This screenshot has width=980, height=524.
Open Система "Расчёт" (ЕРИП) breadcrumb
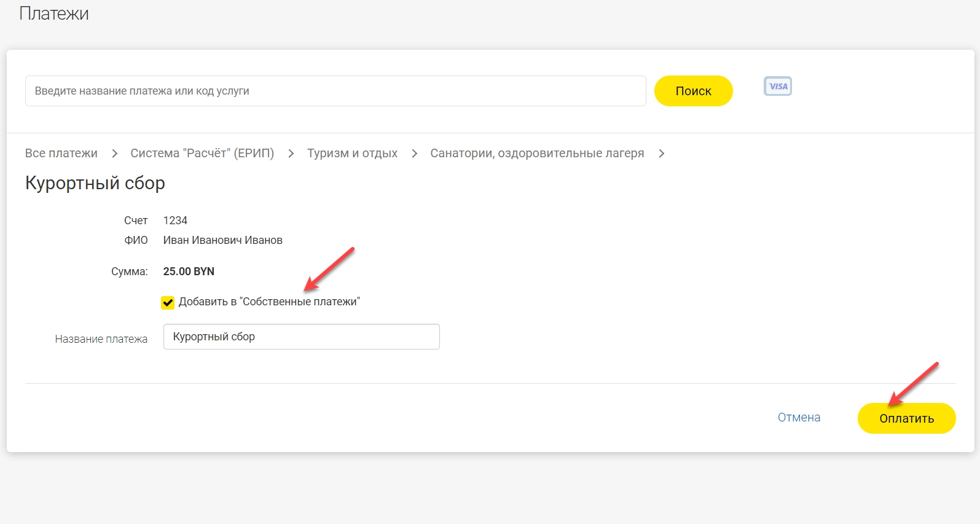pos(202,153)
